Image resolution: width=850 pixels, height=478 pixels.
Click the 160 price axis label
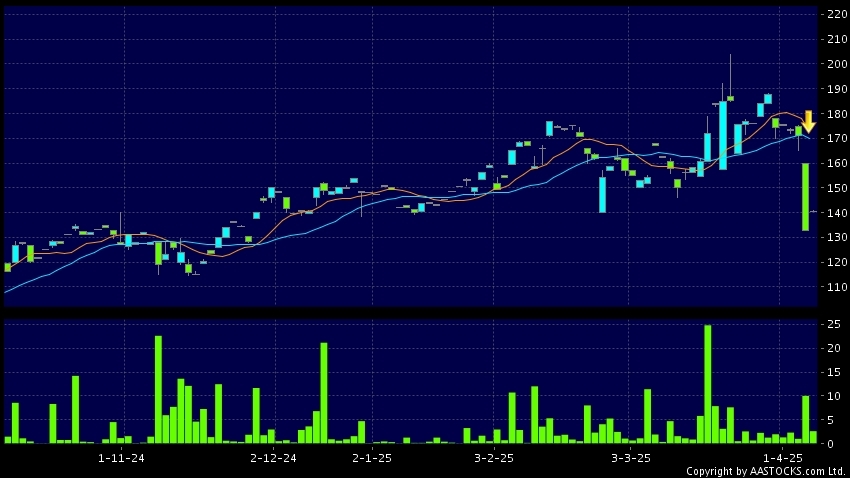(837, 163)
